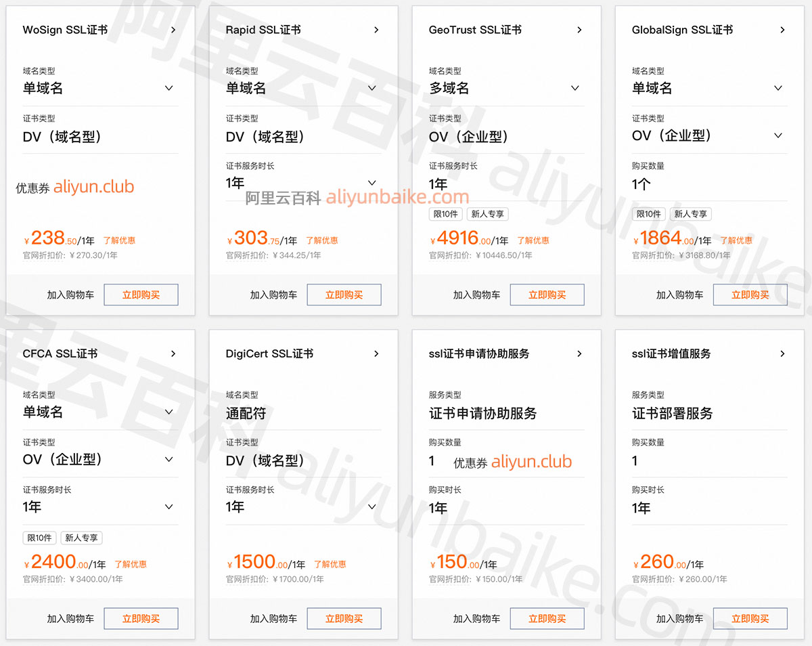Click the ssl证书申请协助服务 title

pyautogui.click(x=479, y=353)
